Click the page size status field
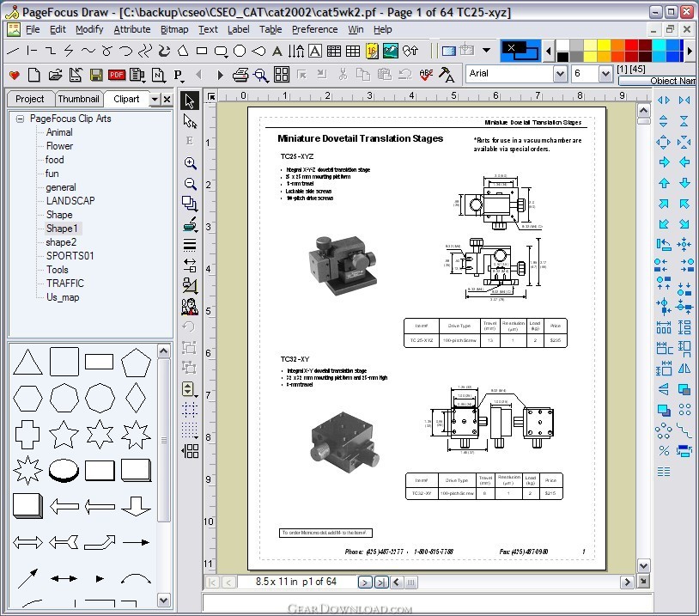The image size is (699, 616). tap(296, 582)
